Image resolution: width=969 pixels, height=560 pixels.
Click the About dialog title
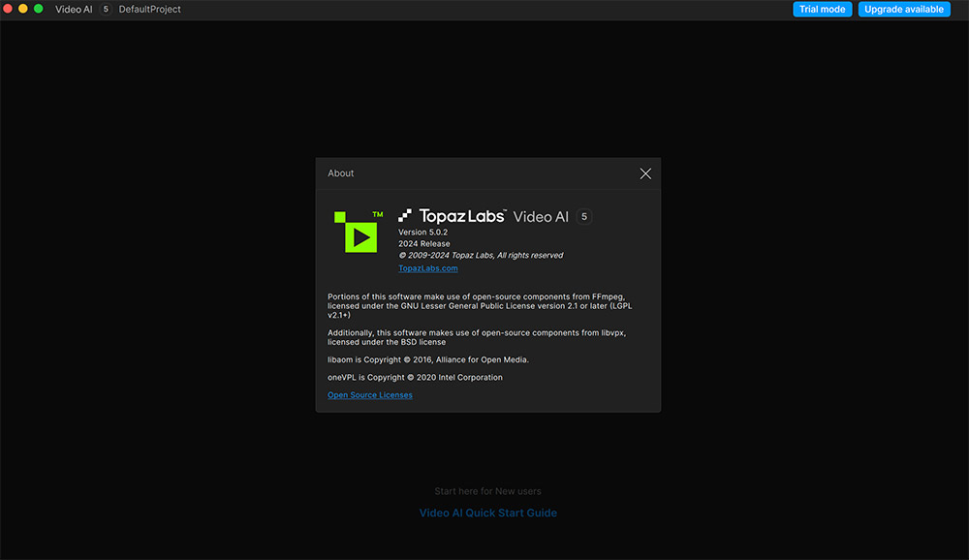[340, 173]
